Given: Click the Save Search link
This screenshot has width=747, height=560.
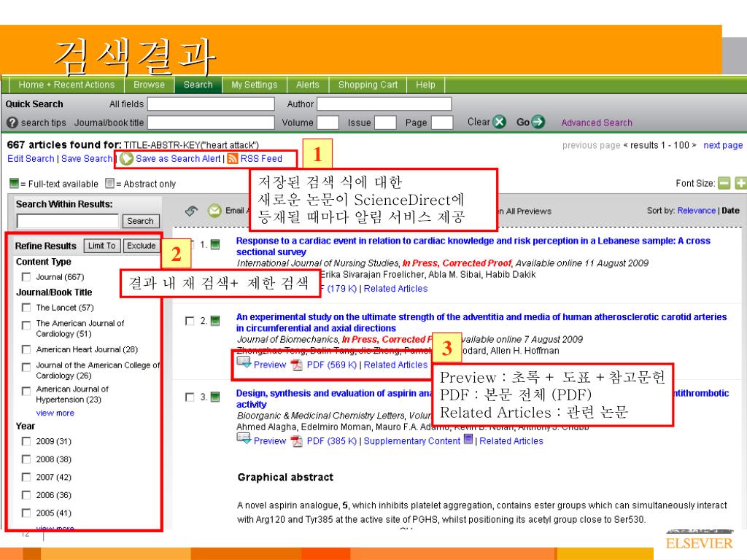Looking at the screenshot, I should [x=87, y=158].
